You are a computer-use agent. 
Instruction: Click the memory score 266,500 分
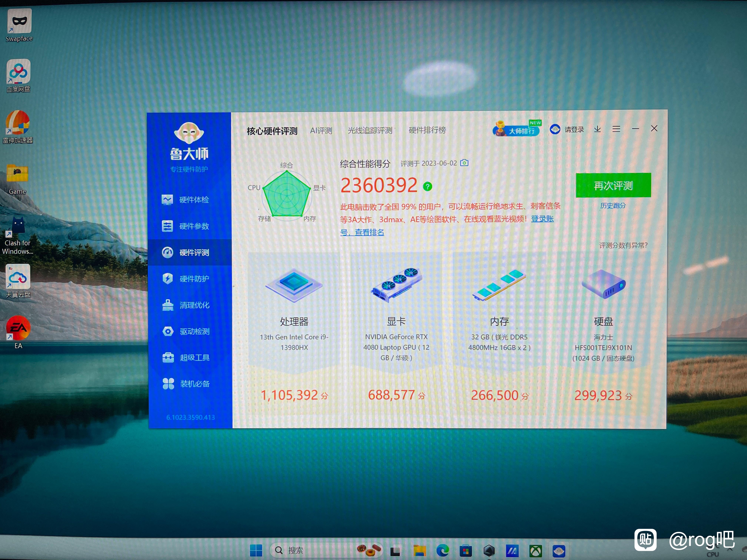point(499,395)
